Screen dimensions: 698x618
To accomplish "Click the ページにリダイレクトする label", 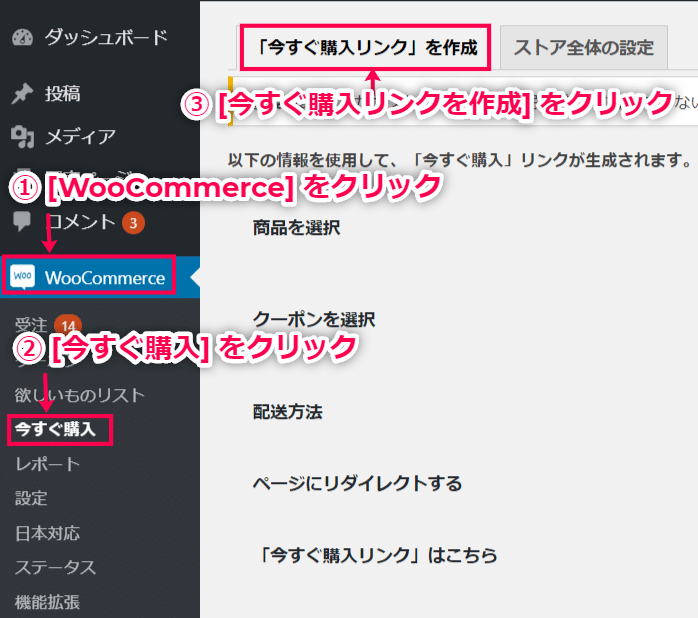I will tap(357, 483).
